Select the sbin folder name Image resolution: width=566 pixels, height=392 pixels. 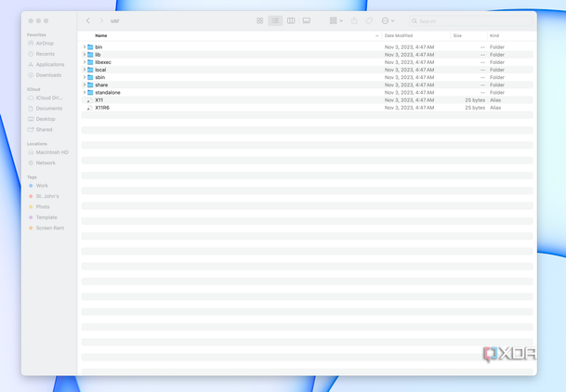[100, 77]
